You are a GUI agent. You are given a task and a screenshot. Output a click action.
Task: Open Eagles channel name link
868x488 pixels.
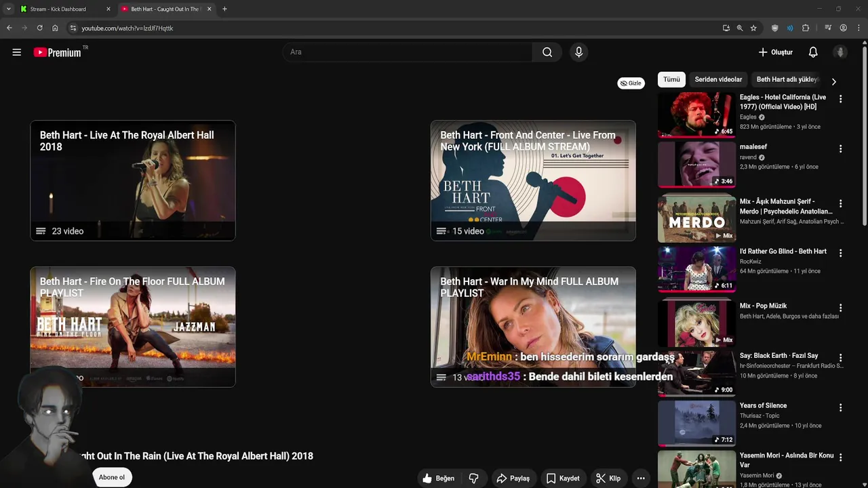[x=748, y=117]
